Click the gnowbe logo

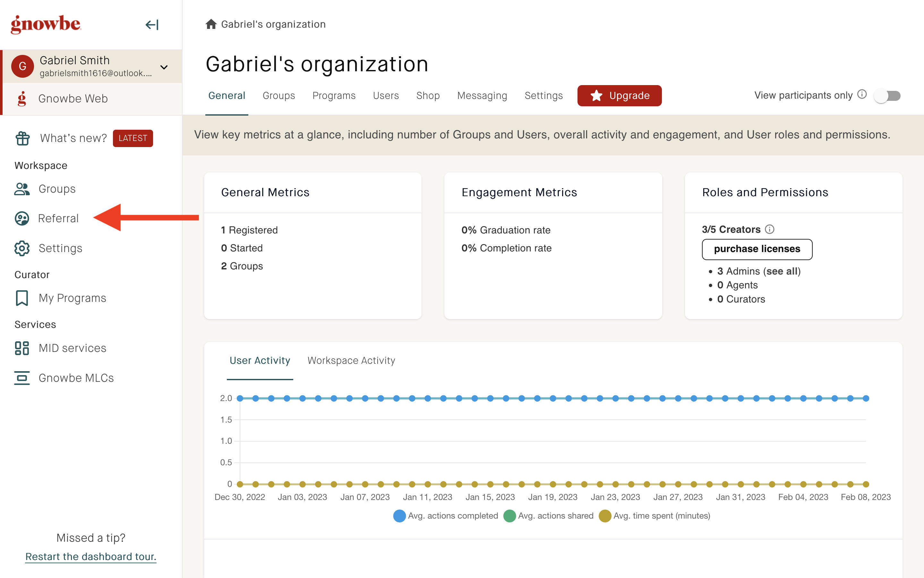[46, 24]
